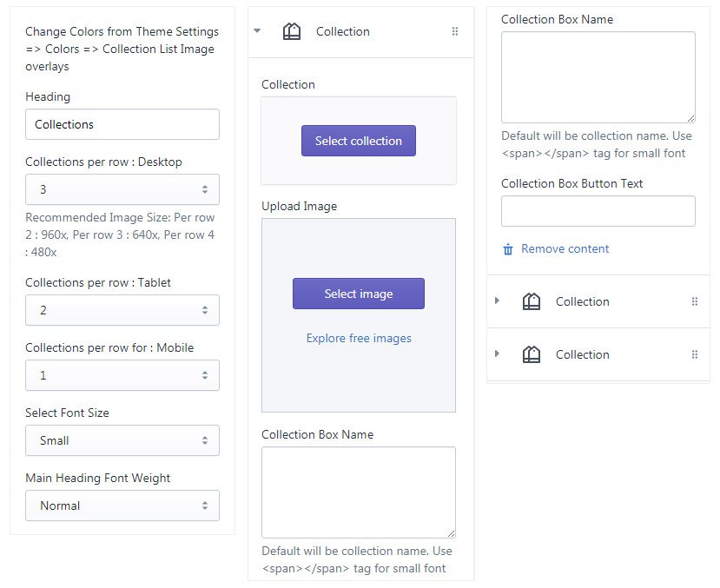
Task: Expand the second Collection block using its arrow
Action: (497, 301)
